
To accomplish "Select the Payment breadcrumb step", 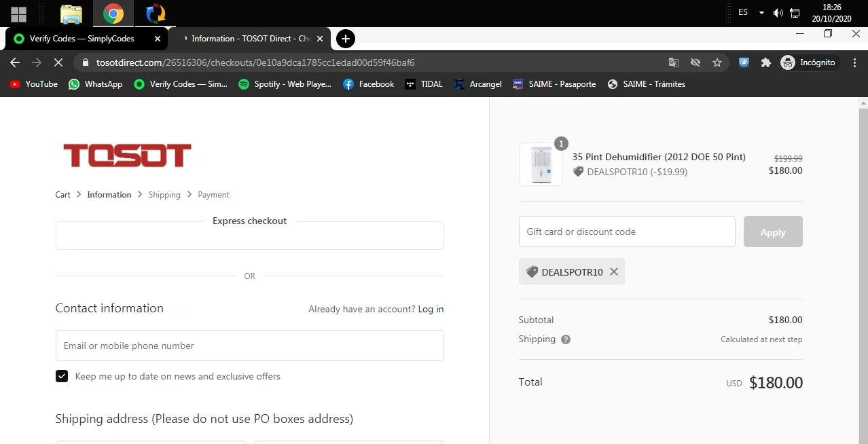I will tap(214, 195).
